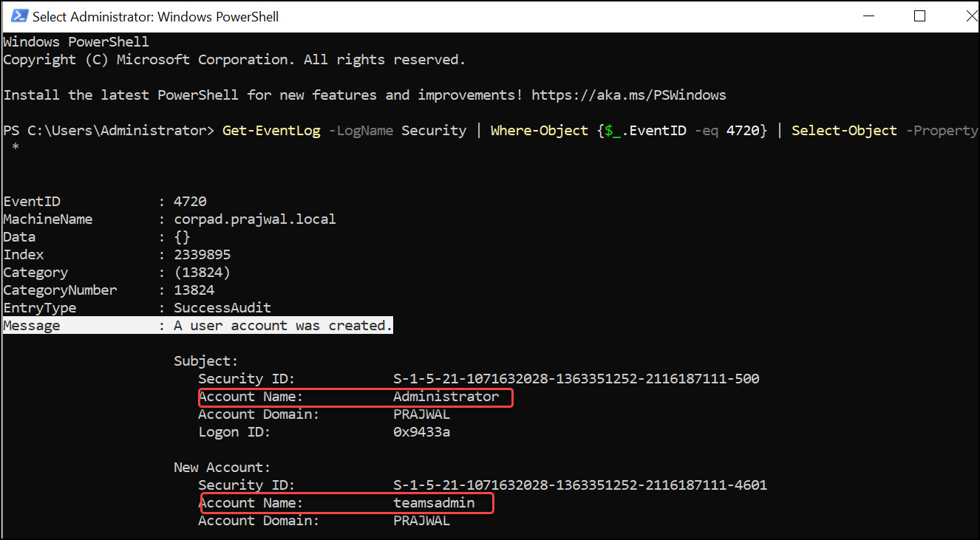Click the Account Name value Administrator
The height and width of the screenshot is (540, 980).
click(446, 397)
